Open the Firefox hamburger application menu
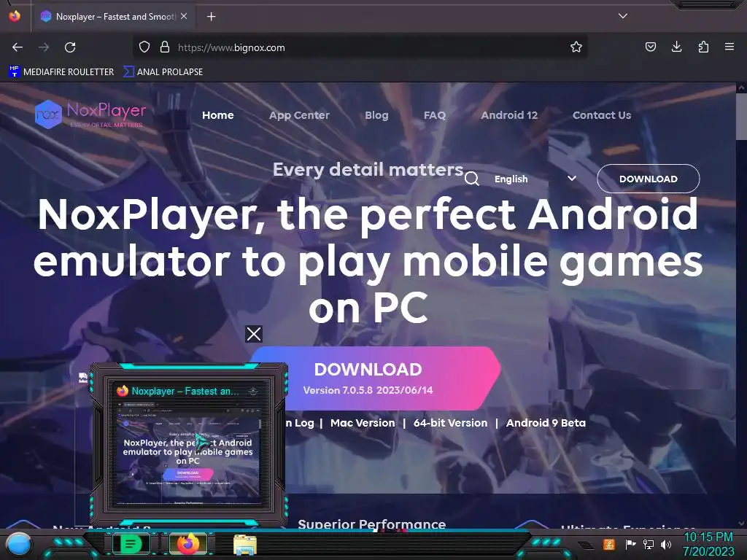This screenshot has width=747, height=560. pyautogui.click(x=729, y=47)
